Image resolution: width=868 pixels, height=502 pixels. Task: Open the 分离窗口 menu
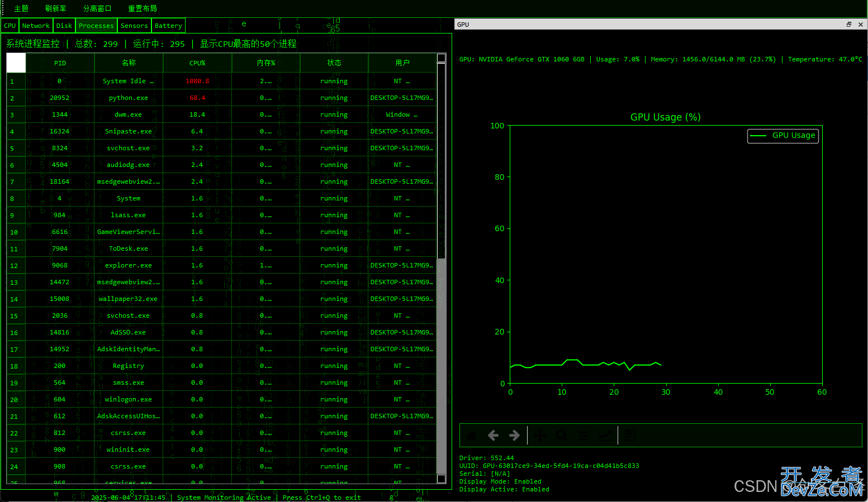pyautogui.click(x=97, y=8)
